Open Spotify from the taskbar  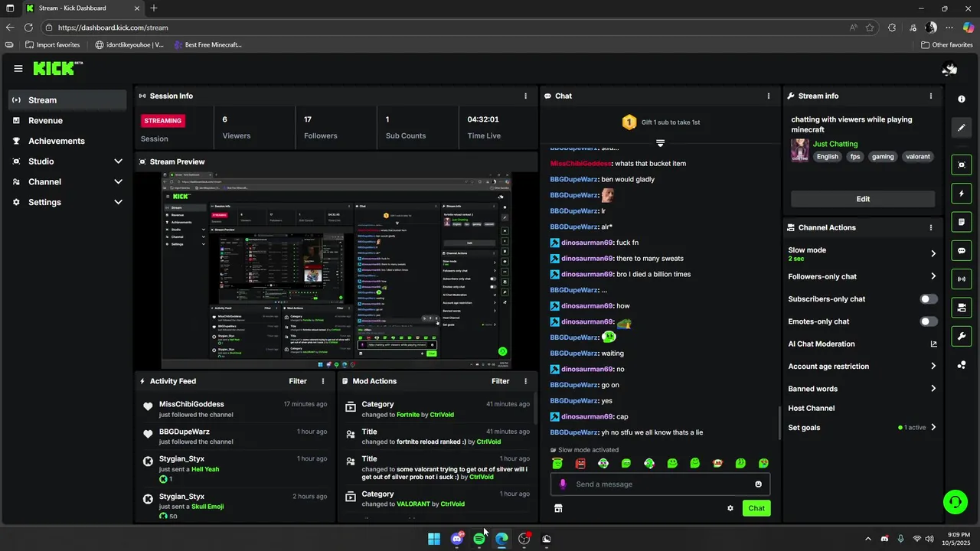479,539
